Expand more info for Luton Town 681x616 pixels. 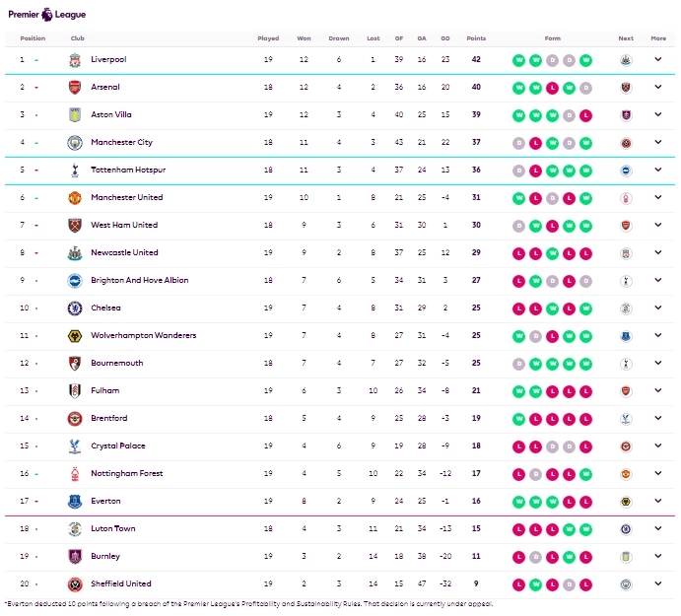click(x=658, y=529)
